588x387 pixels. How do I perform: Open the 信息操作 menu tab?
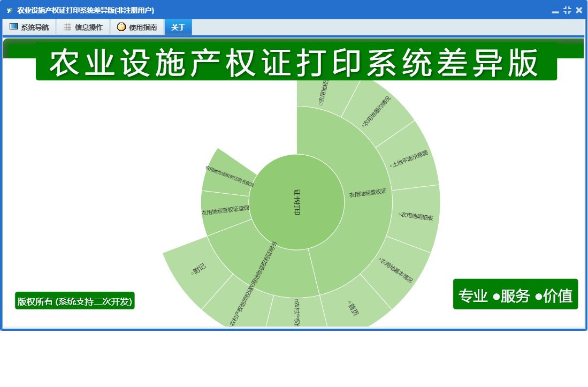click(83, 27)
